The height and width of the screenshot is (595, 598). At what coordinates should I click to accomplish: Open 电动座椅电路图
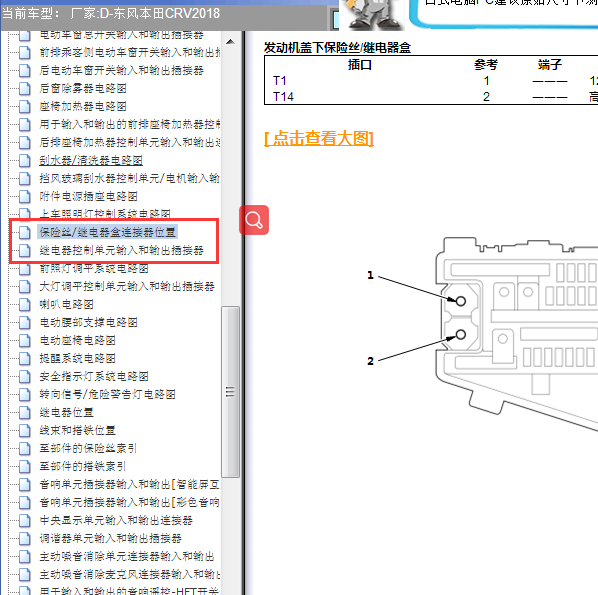[77, 340]
